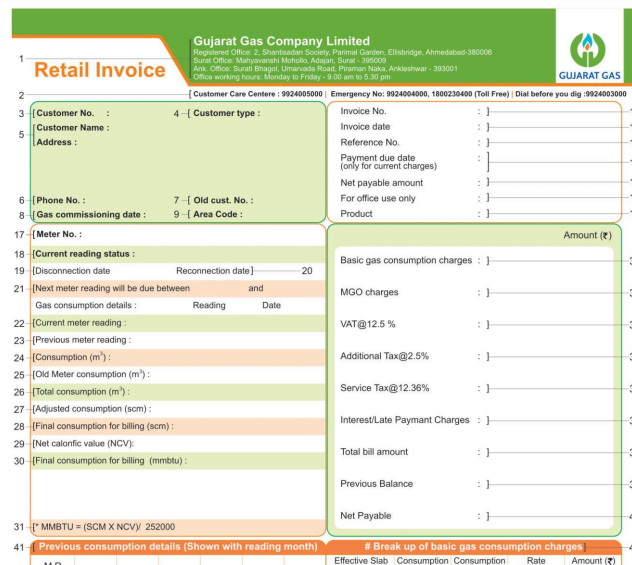The width and height of the screenshot is (632, 565).
Task: Click the 'Customer No.' label
Action: tap(65, 113)
